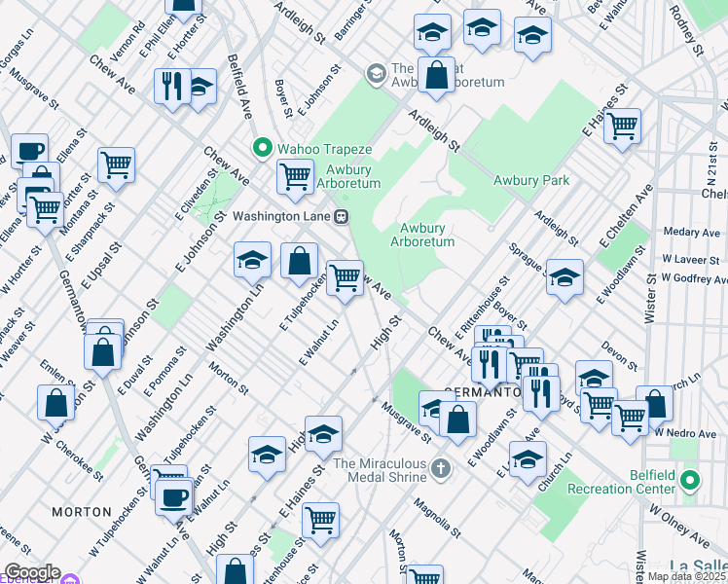Open the shopping bag marker at bottom near Rittenhouse St

(235, 570)
